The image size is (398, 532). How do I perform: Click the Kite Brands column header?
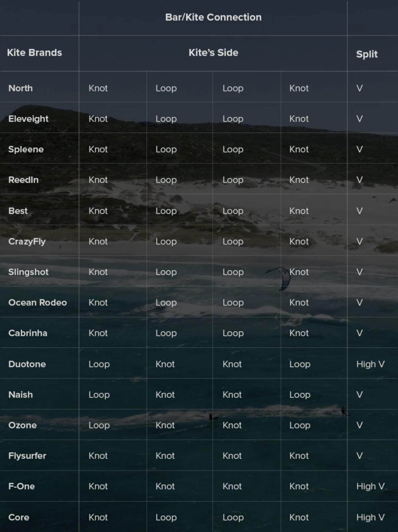pos(34,53)
